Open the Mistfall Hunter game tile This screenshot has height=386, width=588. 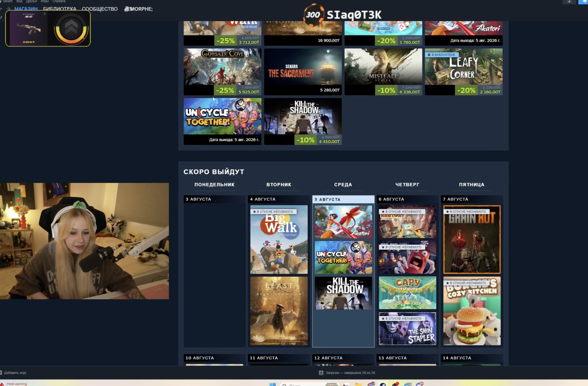(383, 72)
